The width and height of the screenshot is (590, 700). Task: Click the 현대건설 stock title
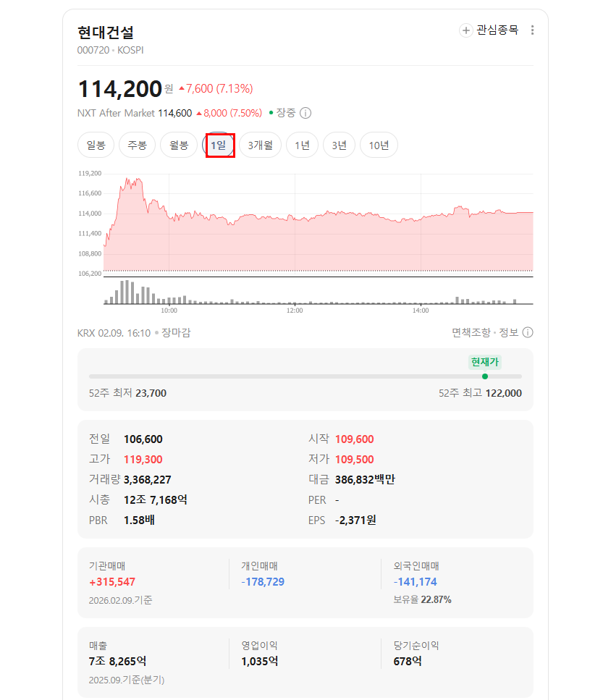(x=105, y=32)
